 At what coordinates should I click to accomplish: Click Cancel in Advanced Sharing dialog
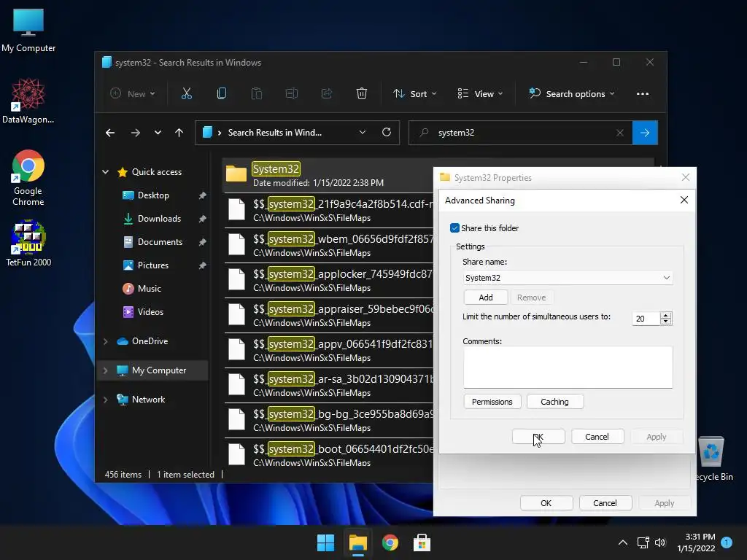597,437
